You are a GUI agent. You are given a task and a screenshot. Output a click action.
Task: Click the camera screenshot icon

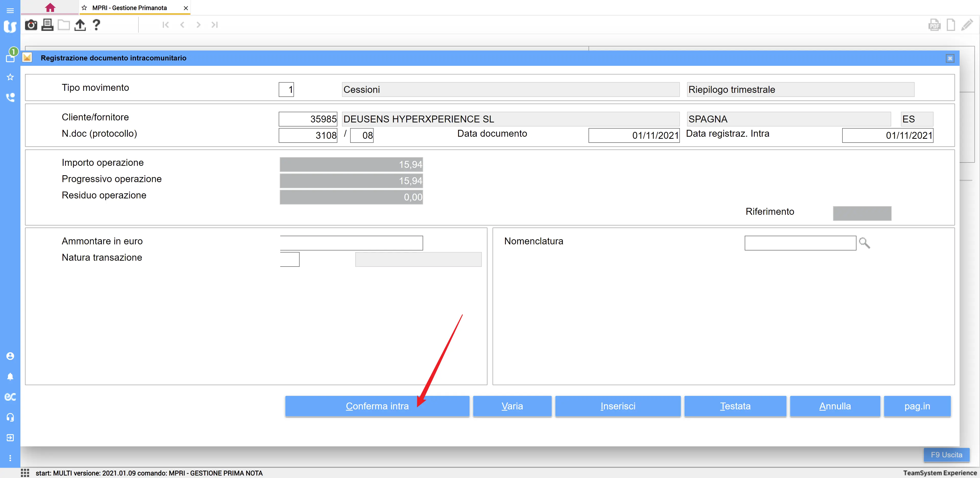(31, 25)
